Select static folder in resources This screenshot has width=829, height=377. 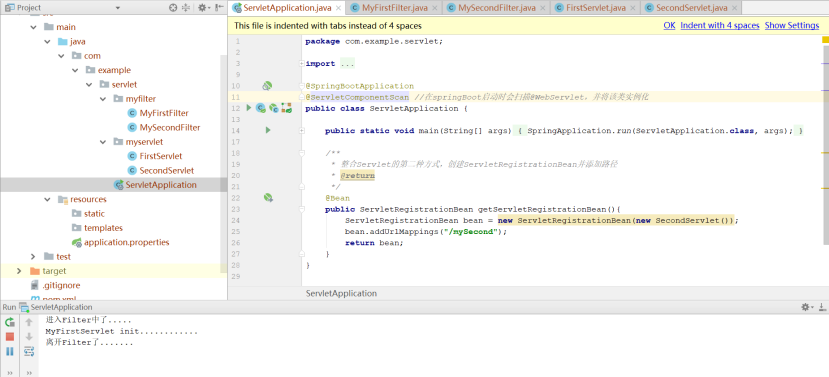tap(94, 214)
